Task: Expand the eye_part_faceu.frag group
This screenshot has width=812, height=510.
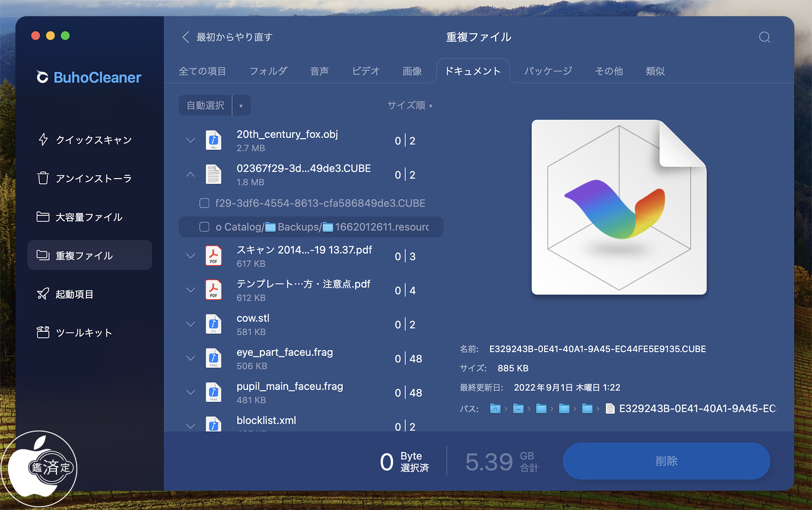Action: coord(191,358)
